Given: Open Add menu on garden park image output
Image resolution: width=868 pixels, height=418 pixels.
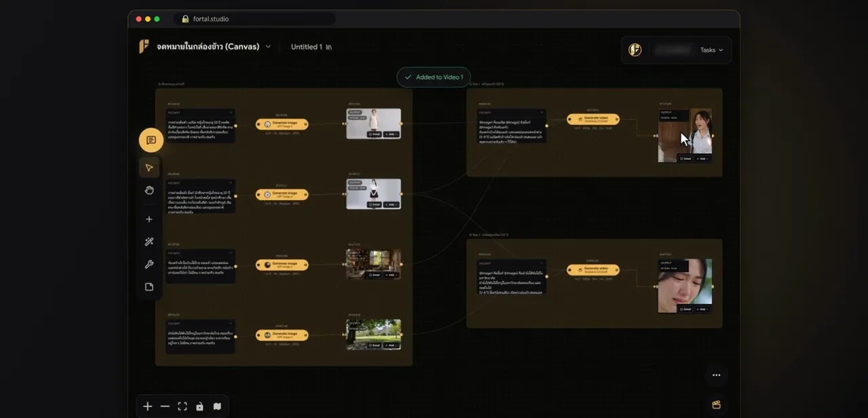Looking at the screenshot, I should 391,345.
